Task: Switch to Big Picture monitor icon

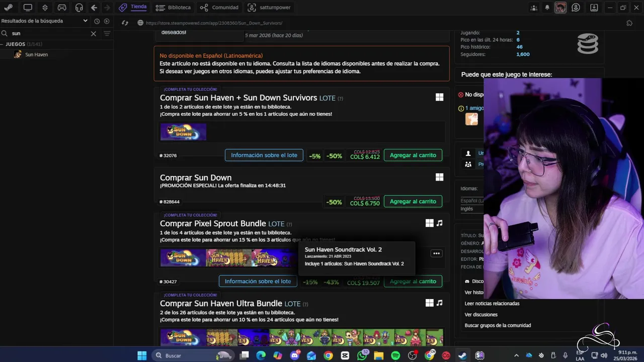Action: coord(28,8)
